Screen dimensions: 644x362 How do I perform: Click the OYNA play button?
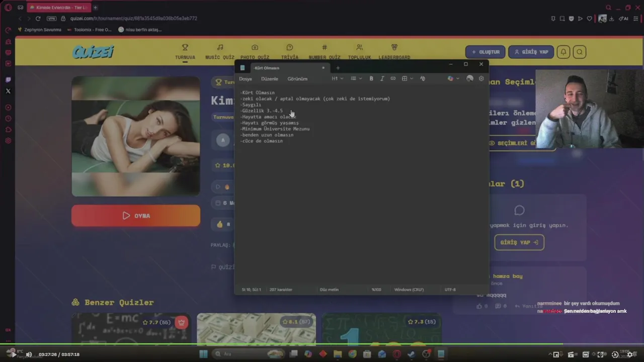click(x=136, y=216)
